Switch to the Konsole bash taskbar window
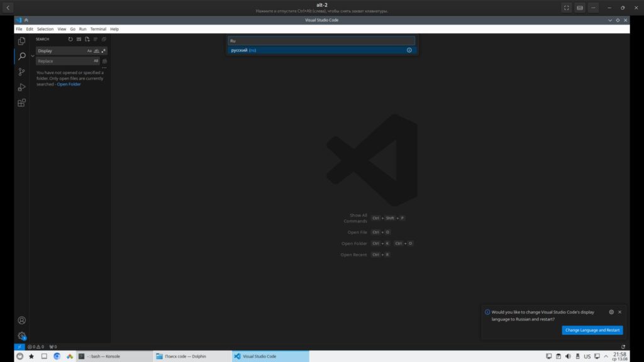This screenshot has height=362, width=644. (x=114, y=356)
